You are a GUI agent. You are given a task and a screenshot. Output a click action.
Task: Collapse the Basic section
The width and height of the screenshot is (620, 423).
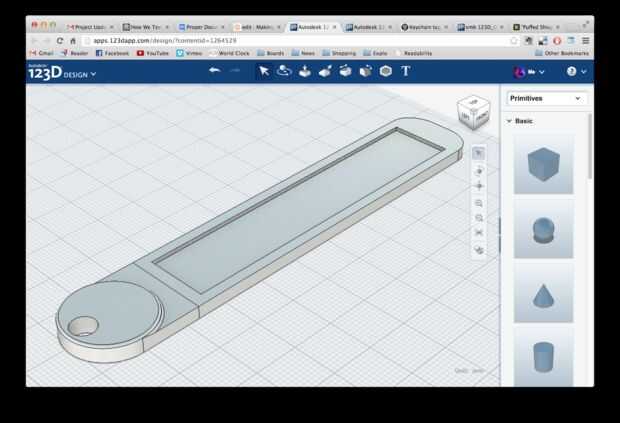tap(509, 121)
